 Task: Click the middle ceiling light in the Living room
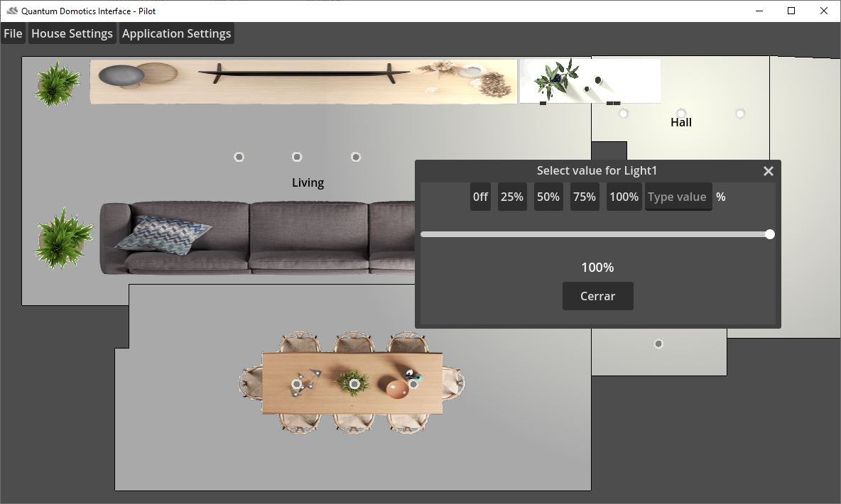coord(297,157)
